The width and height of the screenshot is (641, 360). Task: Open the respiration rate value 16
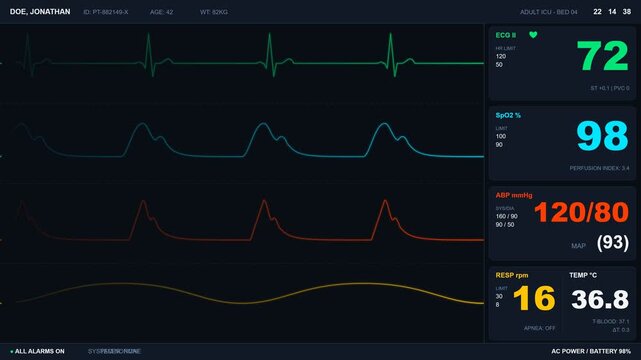click(534, 298)
